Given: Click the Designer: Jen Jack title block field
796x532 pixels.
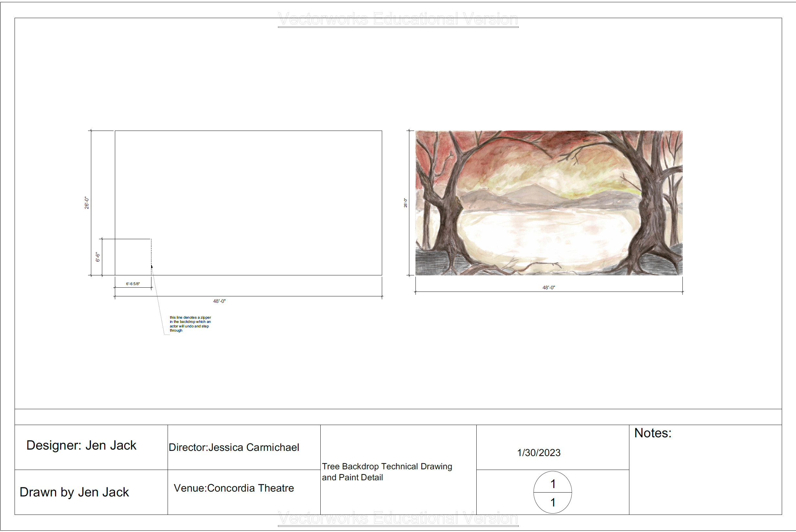Looking at the screenshot, I should coord(81,445).
